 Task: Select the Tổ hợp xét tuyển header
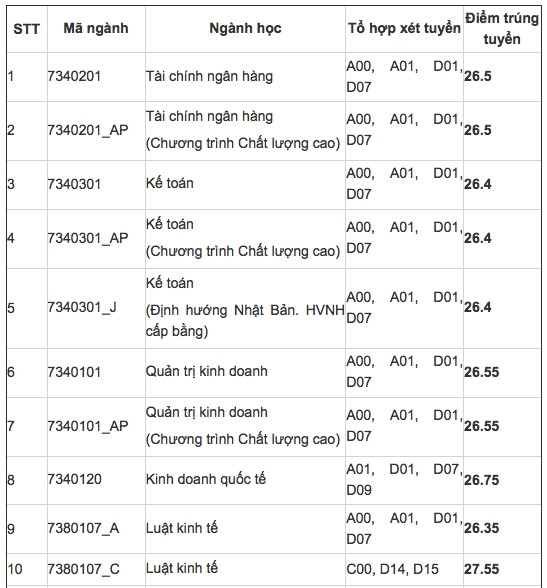tap(404, 28)
